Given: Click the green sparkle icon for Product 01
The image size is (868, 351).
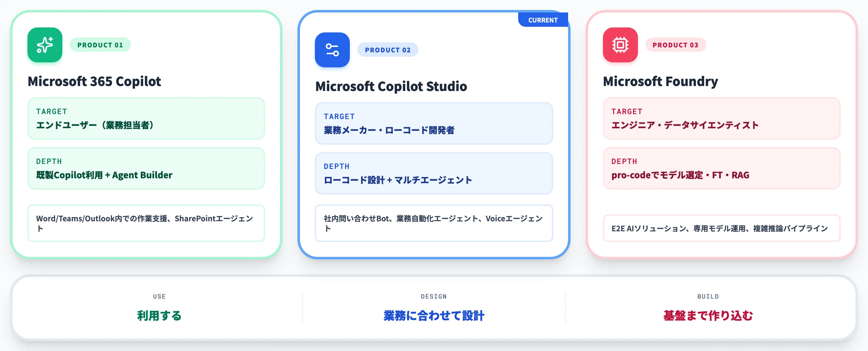Looking at the screenshot, I should (45, 45).
